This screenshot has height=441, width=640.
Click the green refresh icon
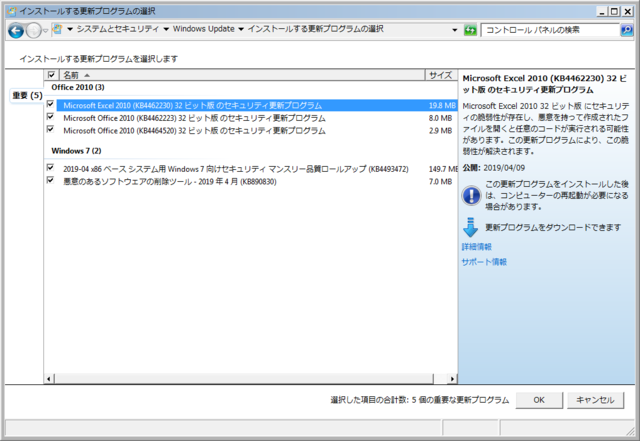point(470,30)
